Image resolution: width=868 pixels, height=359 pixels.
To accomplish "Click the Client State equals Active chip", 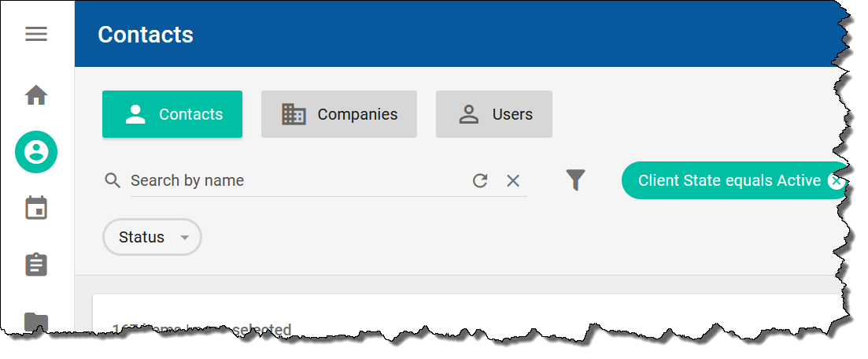I will point(729,180).
